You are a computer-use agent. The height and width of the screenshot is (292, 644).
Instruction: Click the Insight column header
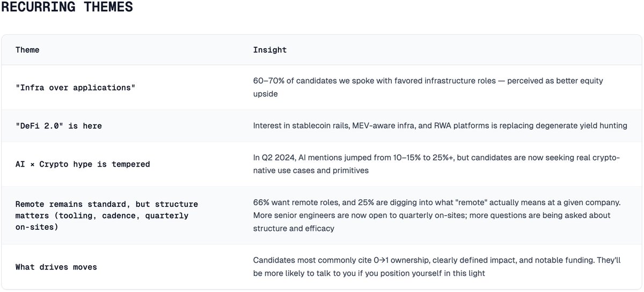[x=269, y=50]
